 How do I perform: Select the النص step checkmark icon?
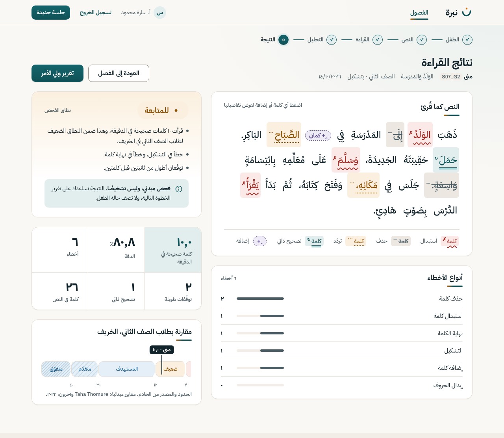[422, 40]
